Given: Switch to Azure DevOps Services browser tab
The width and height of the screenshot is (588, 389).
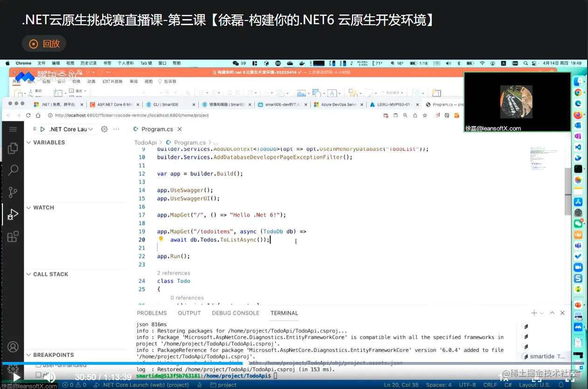Looking at the screenshot, I should 338,104.
